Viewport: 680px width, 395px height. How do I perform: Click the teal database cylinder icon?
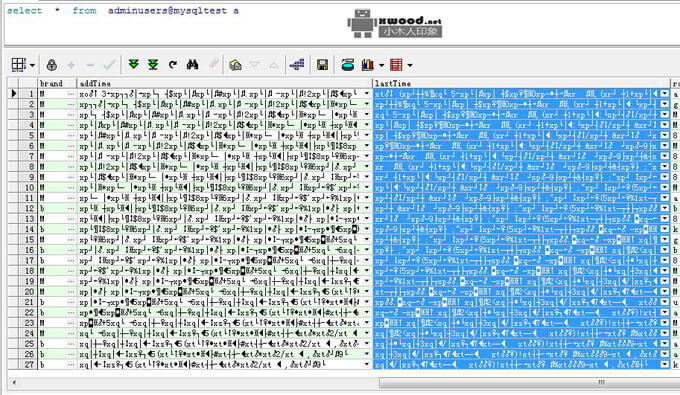pos(347,65)
